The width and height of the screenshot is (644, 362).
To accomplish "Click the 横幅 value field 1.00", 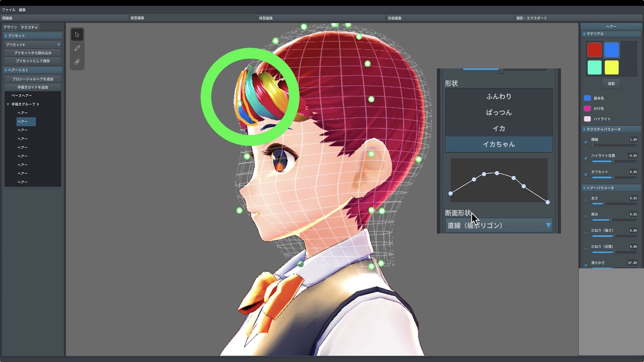I will 633,139.
